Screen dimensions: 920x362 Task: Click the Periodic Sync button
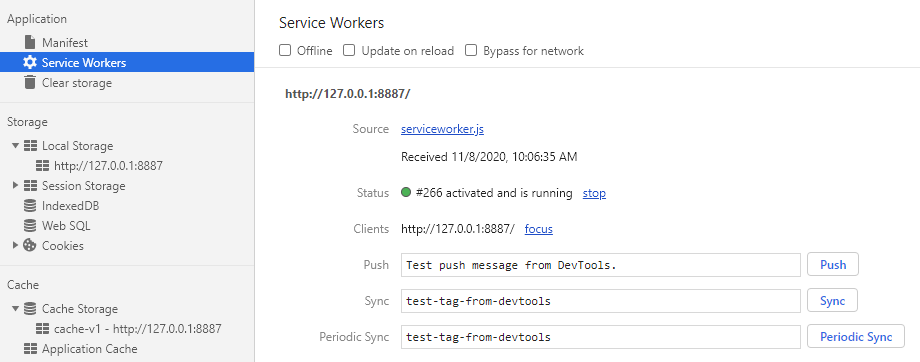coord(856,337)
